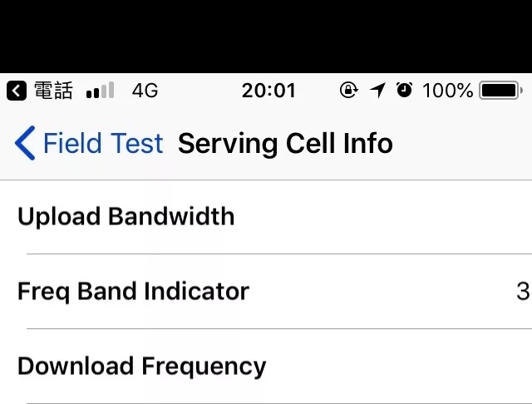Image resolution: width=532 pixels, height=404 pixels.
Task: Tap the return-to-app back arrow icon
Action: point(16,91)
